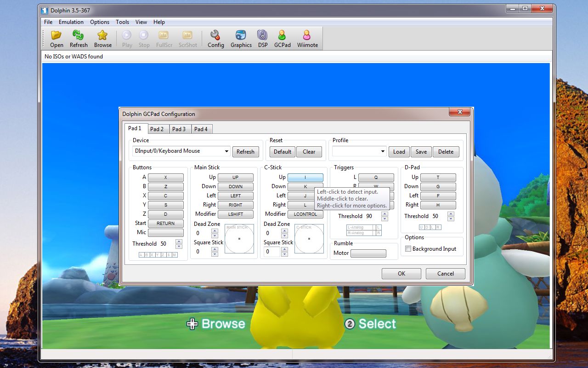This screenshot has height=368, width=588.
Task: Select the Pad 1 tab
Action: pos(136,128)
